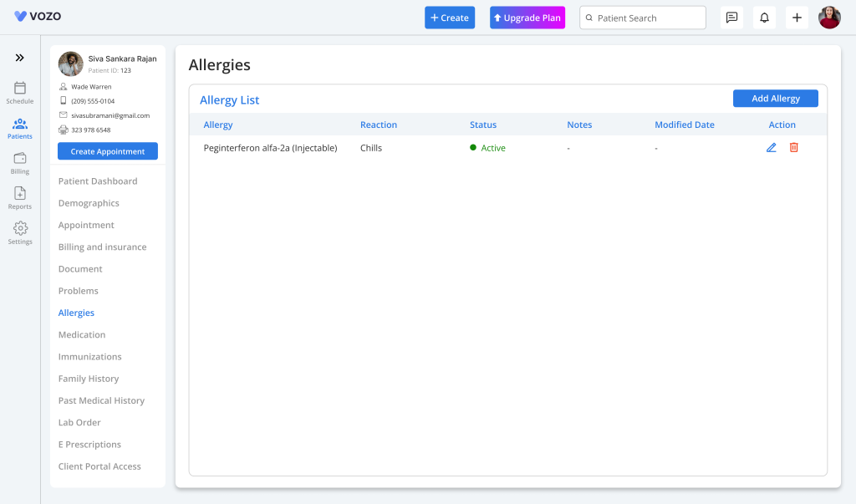Open the Billing wallet icon
856x504 pixels.
coord(20,158)
